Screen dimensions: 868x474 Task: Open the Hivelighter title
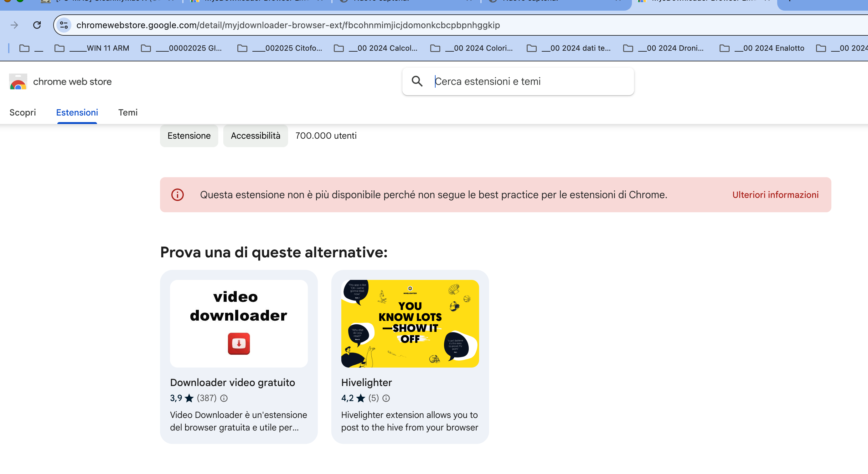[x=366, y=382]
